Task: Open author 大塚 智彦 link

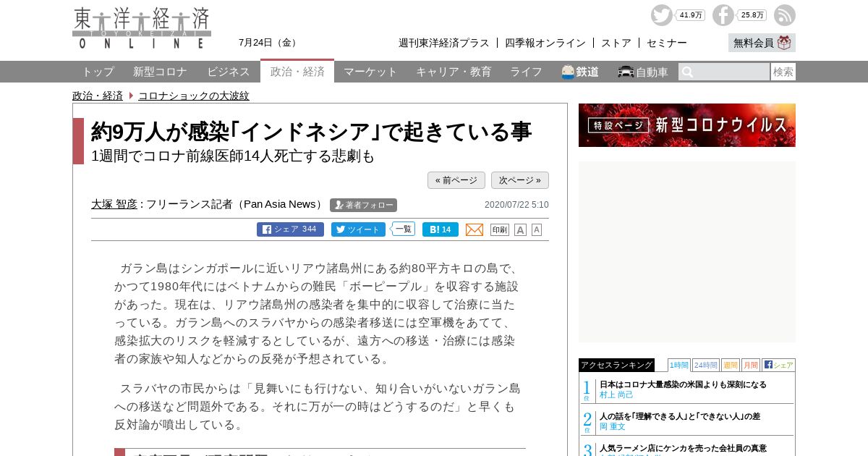Action: (x=114, y=204)
